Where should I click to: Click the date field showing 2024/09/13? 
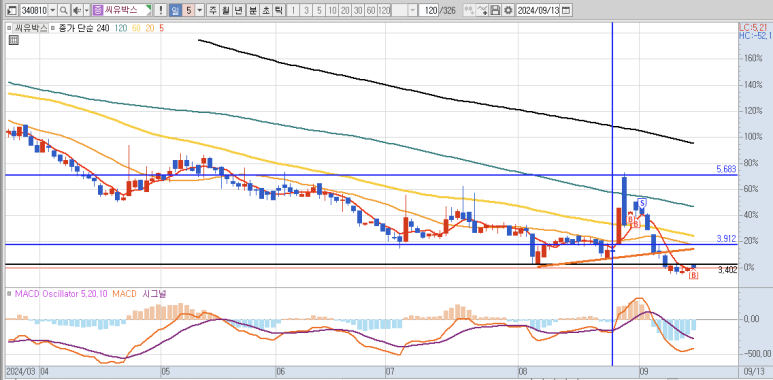pyautogui.click(x=538, y=10)
